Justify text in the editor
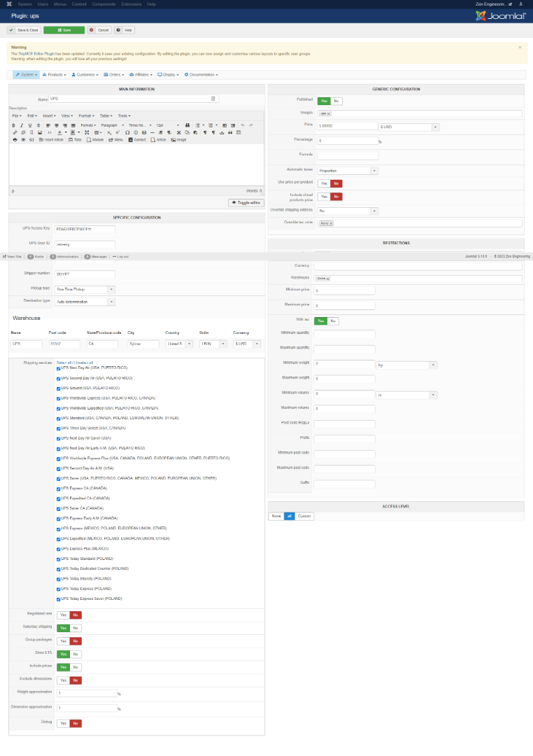 click(73, 125)
